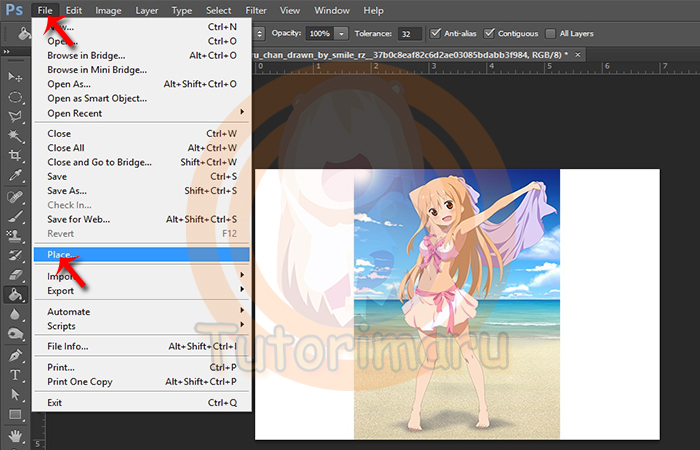
Task: Choose File Info... menu entry
Action: coord(142,346)
